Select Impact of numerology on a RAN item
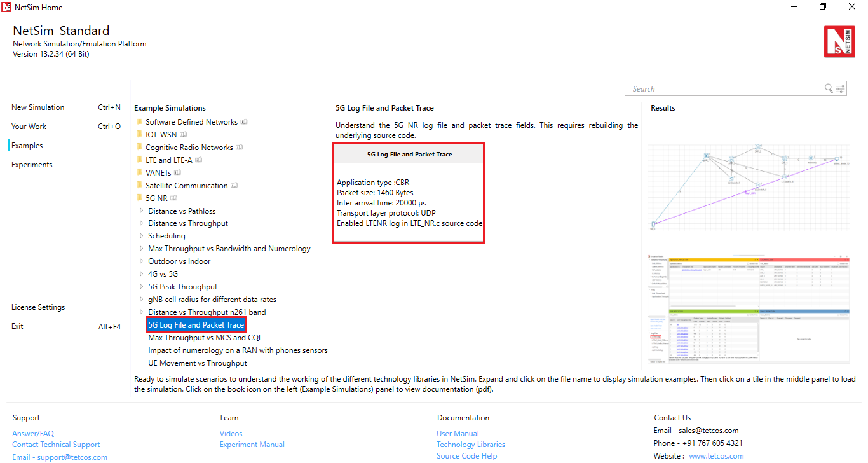 pos(238,350)
